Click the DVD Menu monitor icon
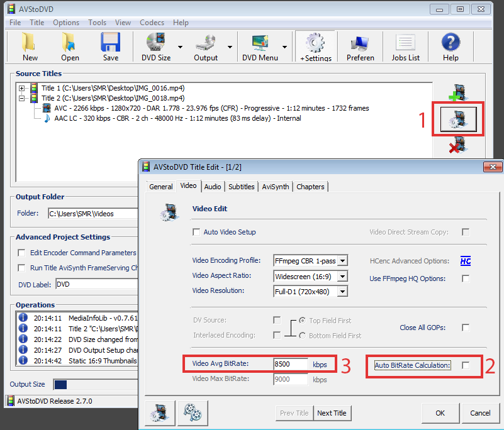Viewport: 504px width, 430px height. (260, 42)
